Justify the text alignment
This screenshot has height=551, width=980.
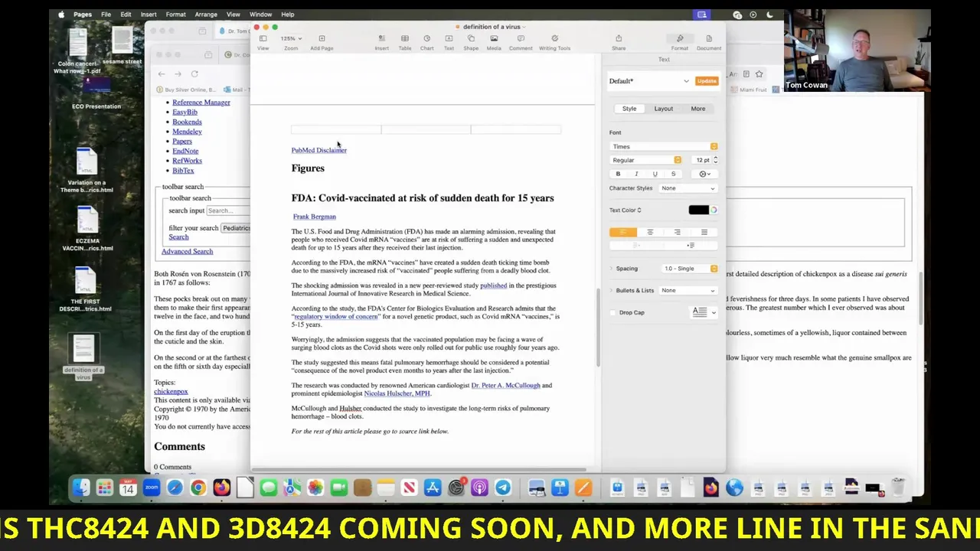tap(704, 232)
